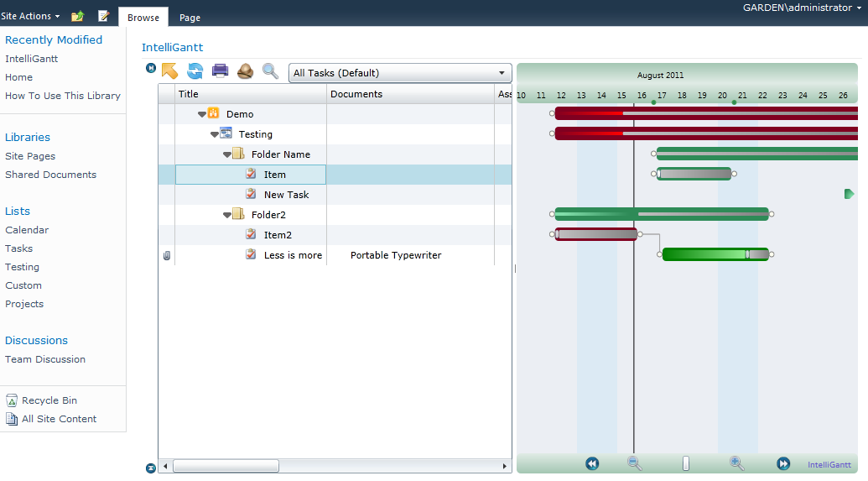The image size is (868, 481).
Task: Collapse the Demo node
Action: pyautogui.click(x=201, y=114)
